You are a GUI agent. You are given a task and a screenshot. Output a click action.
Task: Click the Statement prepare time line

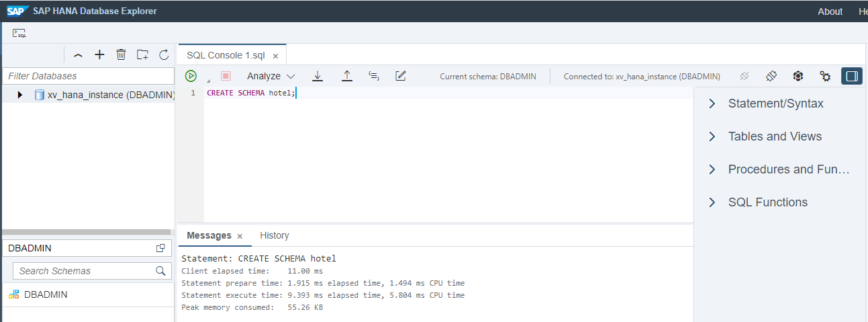(323, 283)
